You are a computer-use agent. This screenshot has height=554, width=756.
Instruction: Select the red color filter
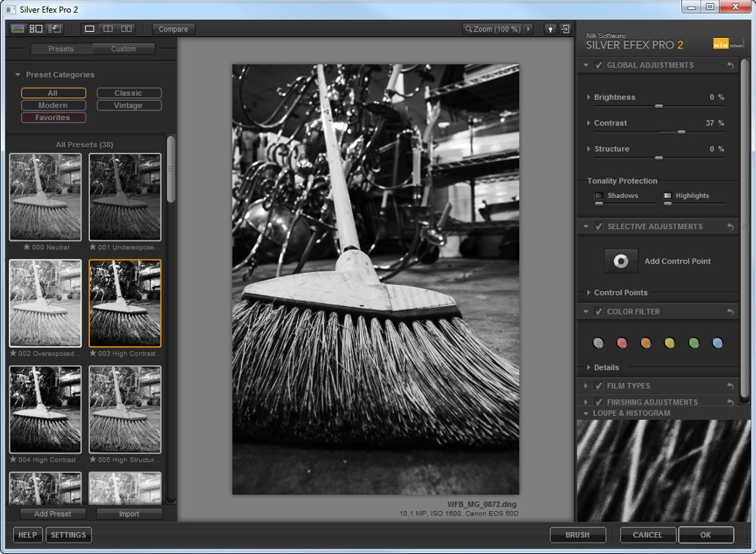click(622, 343)
